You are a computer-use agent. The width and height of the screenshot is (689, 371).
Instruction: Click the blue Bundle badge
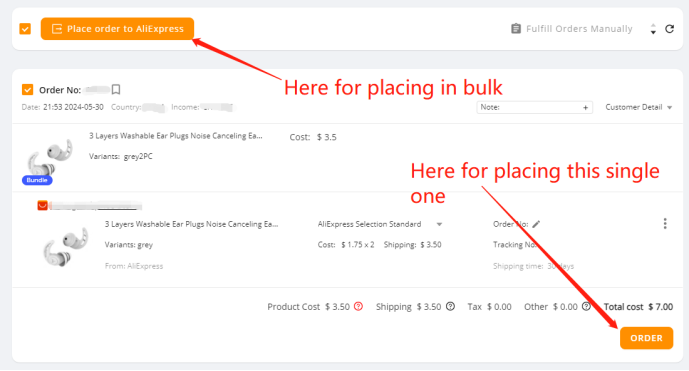point(37,180)
